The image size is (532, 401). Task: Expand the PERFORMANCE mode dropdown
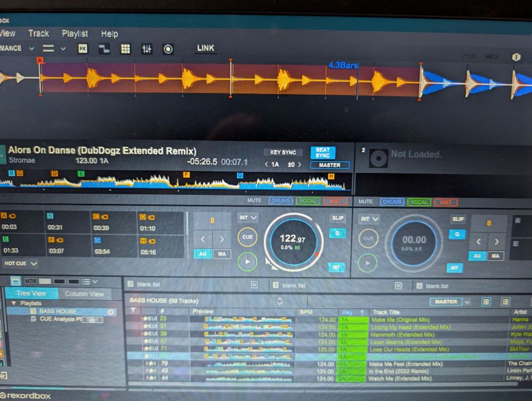tap(31, 48)
